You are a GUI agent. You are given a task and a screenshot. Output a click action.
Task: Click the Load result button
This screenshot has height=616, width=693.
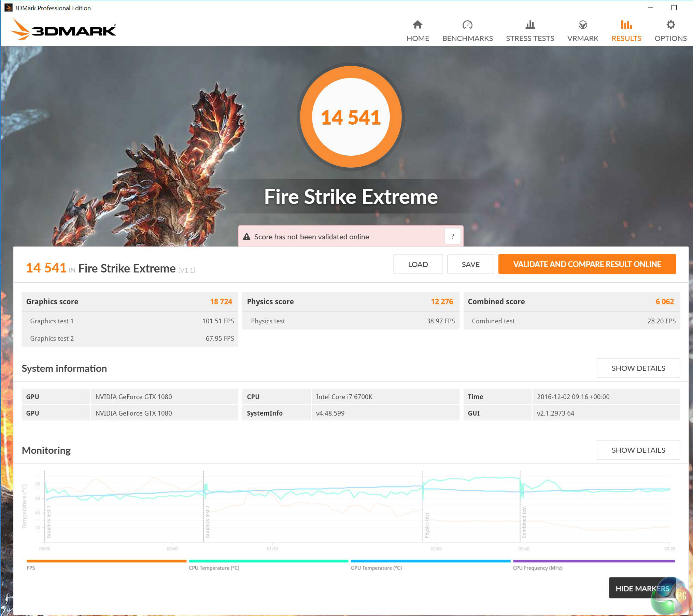click(418, 264)
